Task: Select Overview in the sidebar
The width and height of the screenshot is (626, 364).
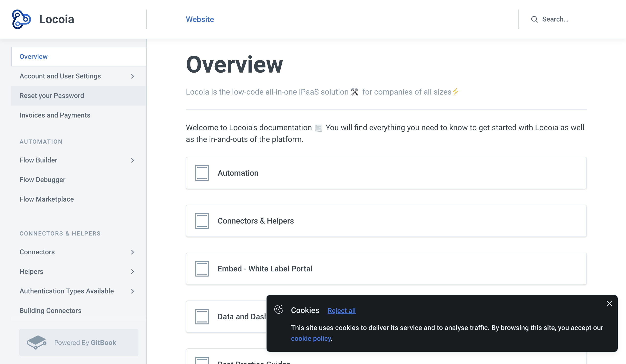Action: coord(79,57)
